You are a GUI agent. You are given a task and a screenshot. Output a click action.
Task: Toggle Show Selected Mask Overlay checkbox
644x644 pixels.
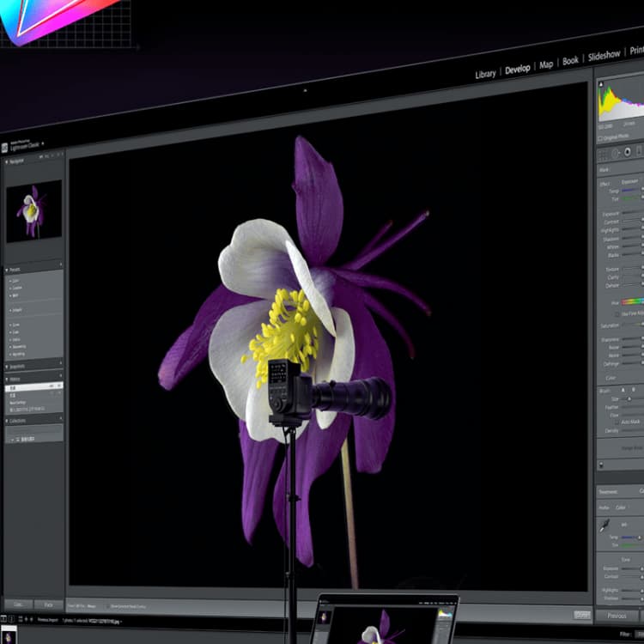107,606
